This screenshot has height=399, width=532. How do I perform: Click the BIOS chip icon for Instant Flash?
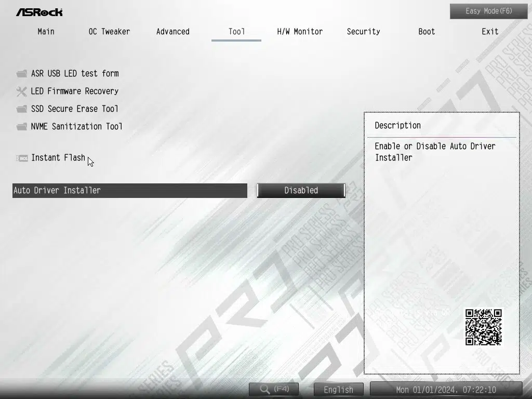[x=22, y=158]
